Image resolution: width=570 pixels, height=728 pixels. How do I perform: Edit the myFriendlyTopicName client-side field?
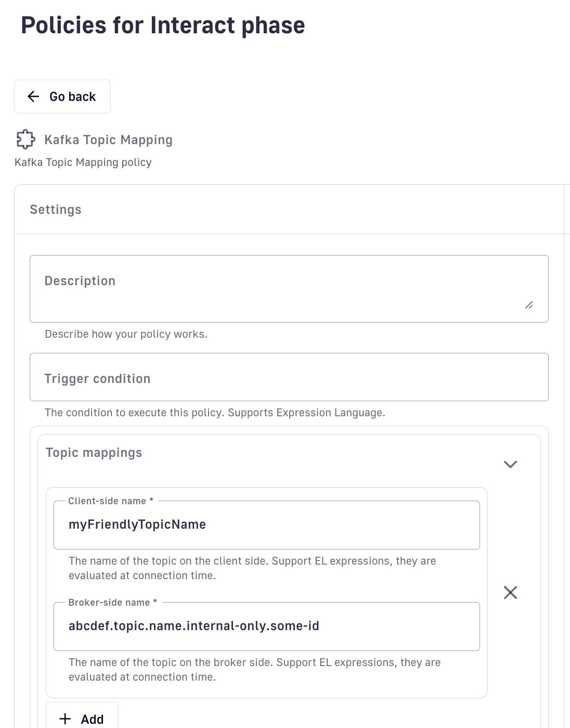point(266,525)
